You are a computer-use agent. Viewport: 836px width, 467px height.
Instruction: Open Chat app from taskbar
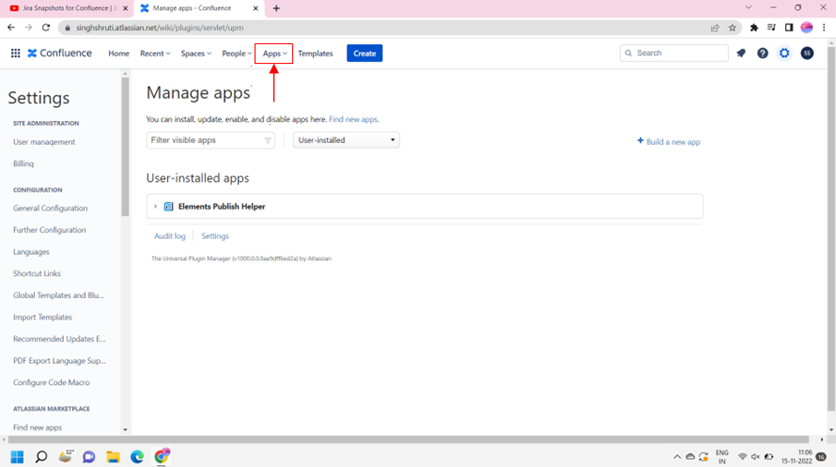pos(89,457)
